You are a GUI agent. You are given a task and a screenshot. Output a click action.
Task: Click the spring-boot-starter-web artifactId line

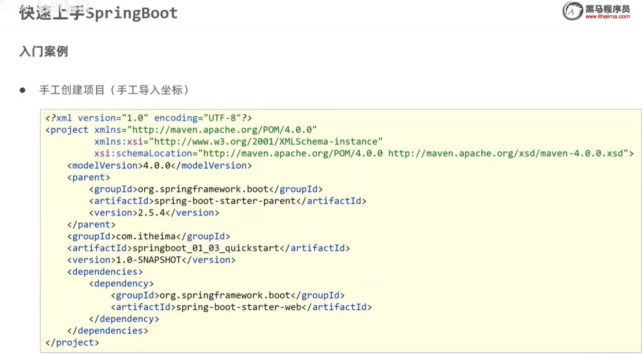click(x=241, y=307)
